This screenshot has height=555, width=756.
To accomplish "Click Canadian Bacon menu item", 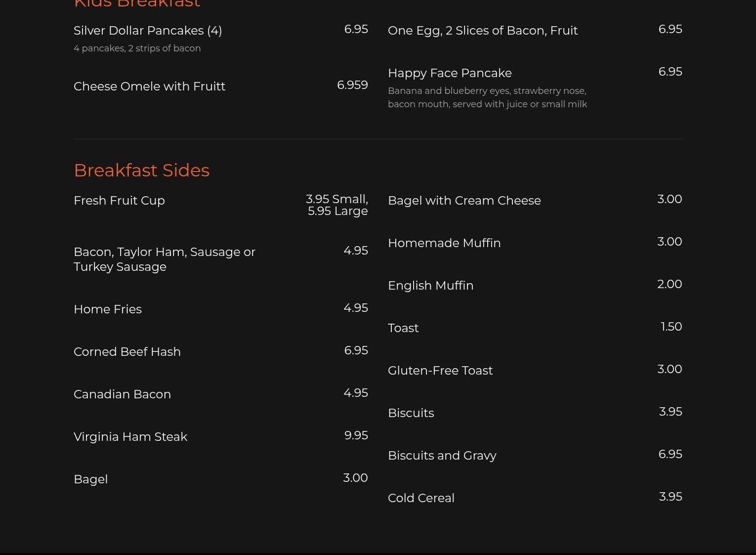I will click(x=122, y=394).
